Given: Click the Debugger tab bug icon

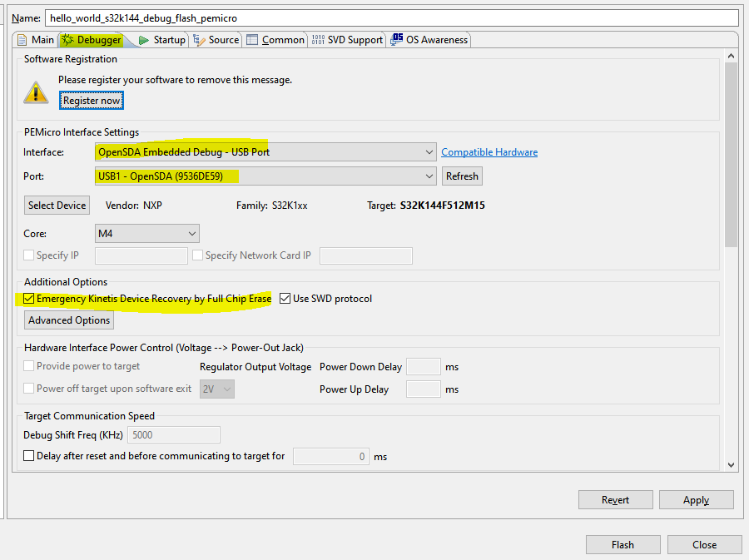Looking at the screenshot, I should 68,40.
